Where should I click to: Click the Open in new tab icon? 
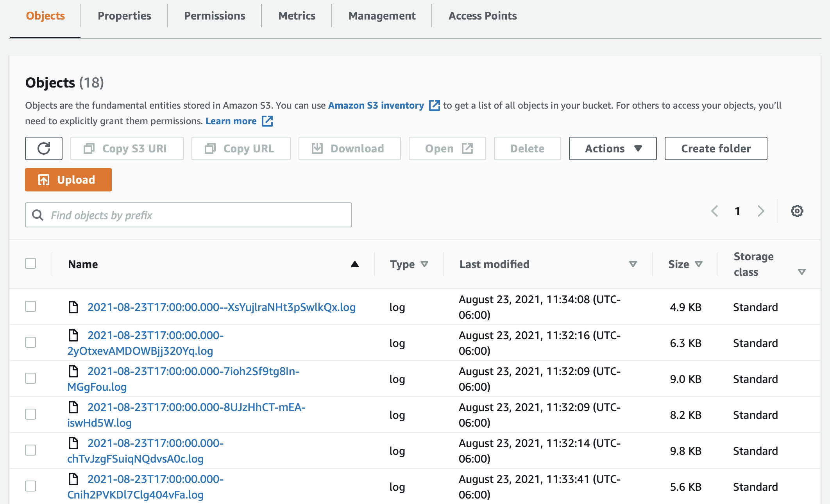[x=467, y=148]
